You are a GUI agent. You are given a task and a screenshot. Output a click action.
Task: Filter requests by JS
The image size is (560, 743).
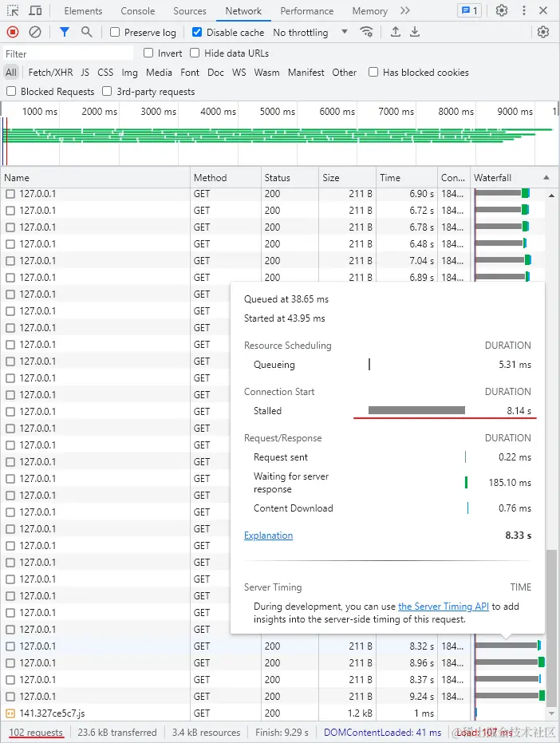pos(85,73)
